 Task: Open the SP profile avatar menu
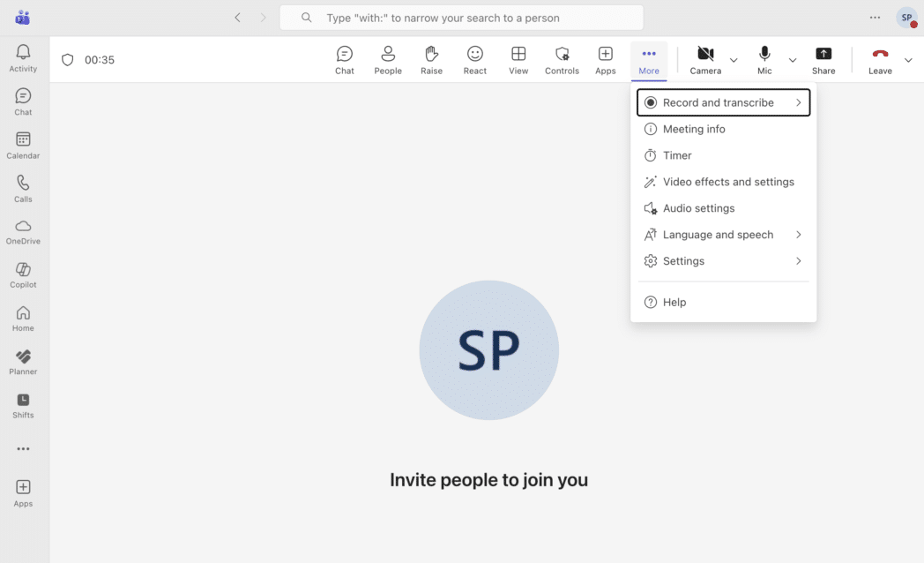click(906, 18)
